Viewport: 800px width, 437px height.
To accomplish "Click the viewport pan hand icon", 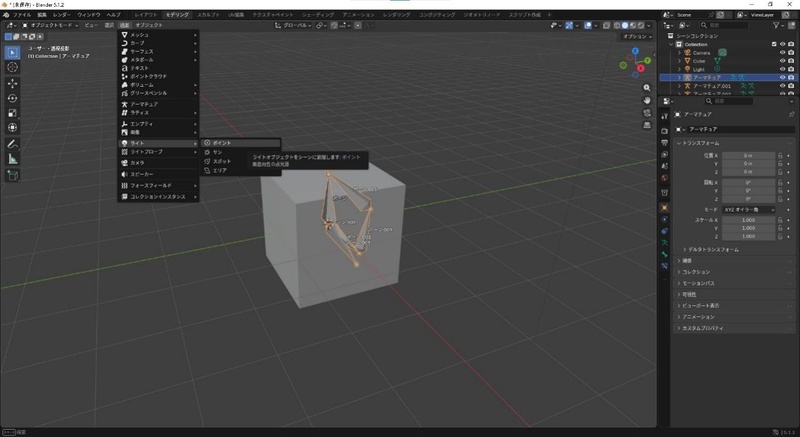I will click(x=647, y=100).
